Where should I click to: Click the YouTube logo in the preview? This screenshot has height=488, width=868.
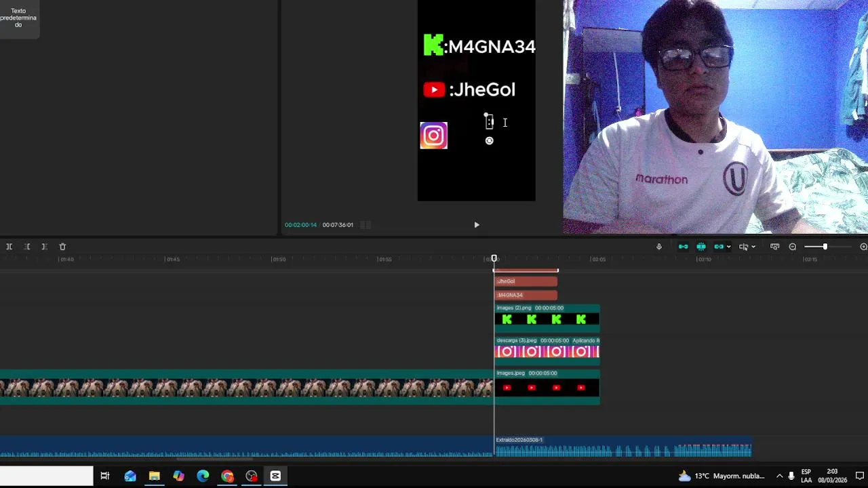coord(434,89)
